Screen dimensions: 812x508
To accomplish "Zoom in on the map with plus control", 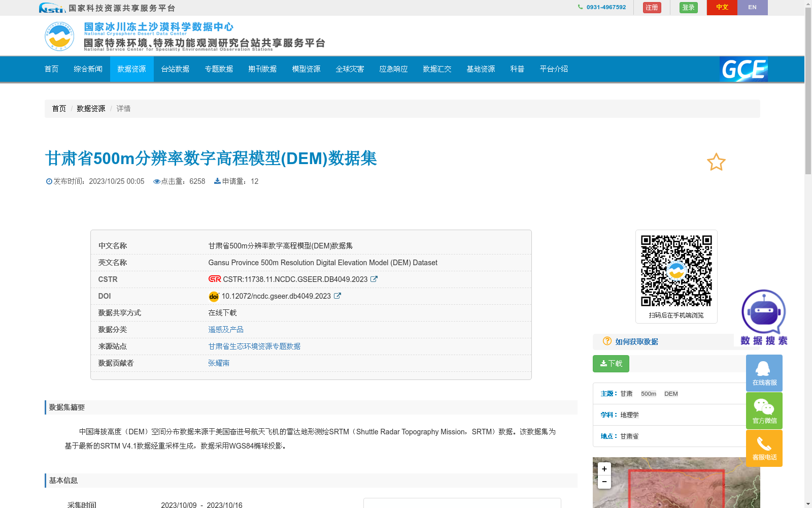I will (x=604, y=468).
